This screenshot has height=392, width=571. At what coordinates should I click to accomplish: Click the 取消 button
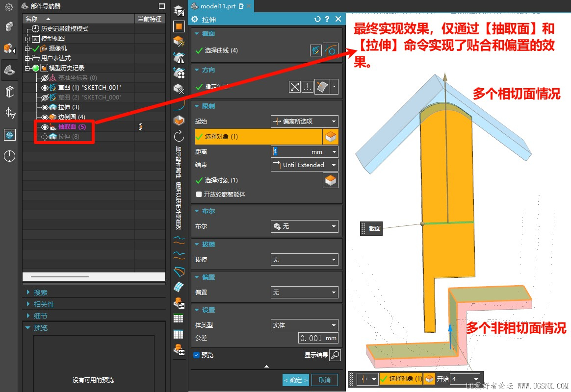(324, 380)
